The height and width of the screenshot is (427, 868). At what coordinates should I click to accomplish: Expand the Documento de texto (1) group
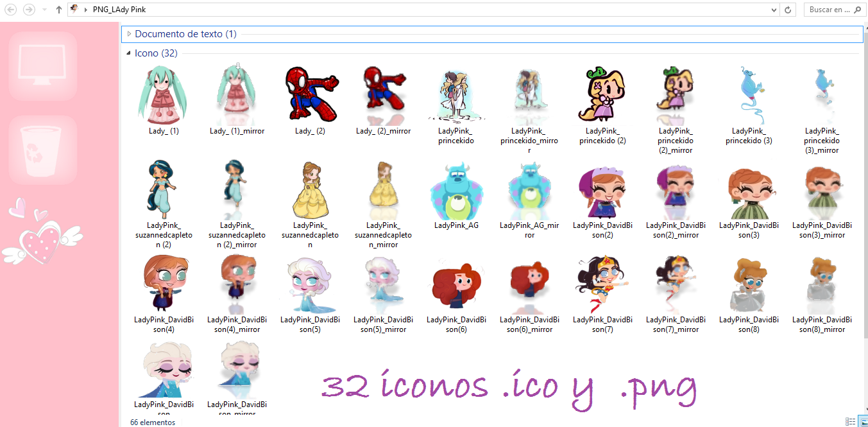[129, 34]
